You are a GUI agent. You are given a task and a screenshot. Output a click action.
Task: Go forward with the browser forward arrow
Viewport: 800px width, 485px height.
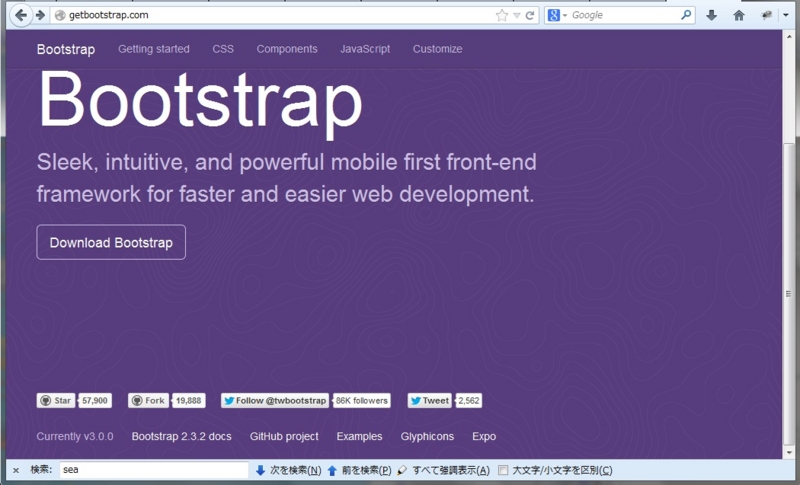coord(40,15)
